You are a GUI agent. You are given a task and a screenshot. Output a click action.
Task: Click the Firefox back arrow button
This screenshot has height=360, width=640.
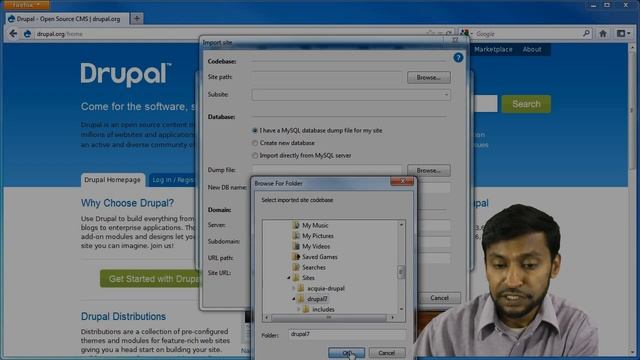click(x=13, y=34)
